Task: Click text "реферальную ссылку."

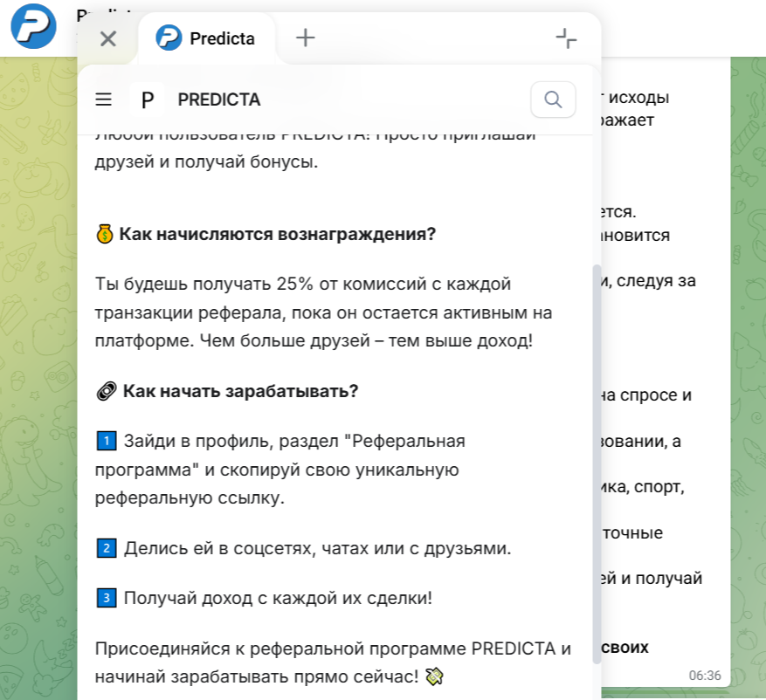Action: coord(190,498)
